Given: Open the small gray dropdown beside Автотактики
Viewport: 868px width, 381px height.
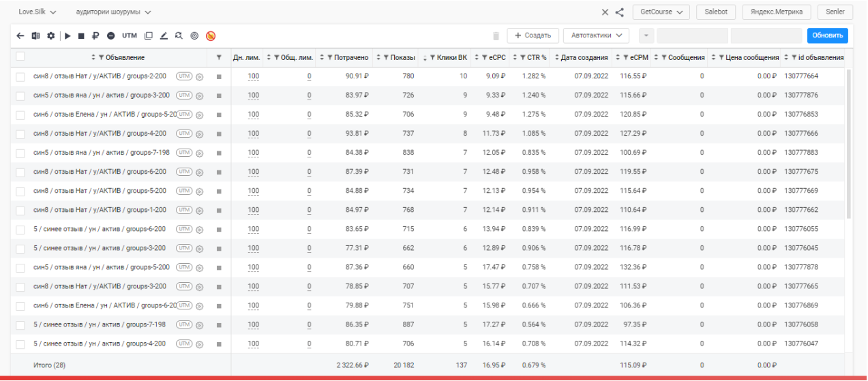Looking at the screenshot, I should [646, 35].
